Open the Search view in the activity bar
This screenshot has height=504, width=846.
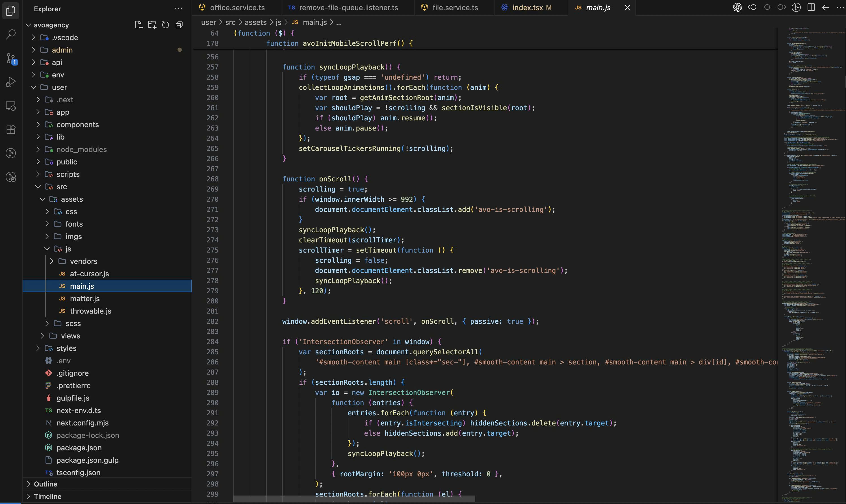pyautogui.click(x=11, y=34)
